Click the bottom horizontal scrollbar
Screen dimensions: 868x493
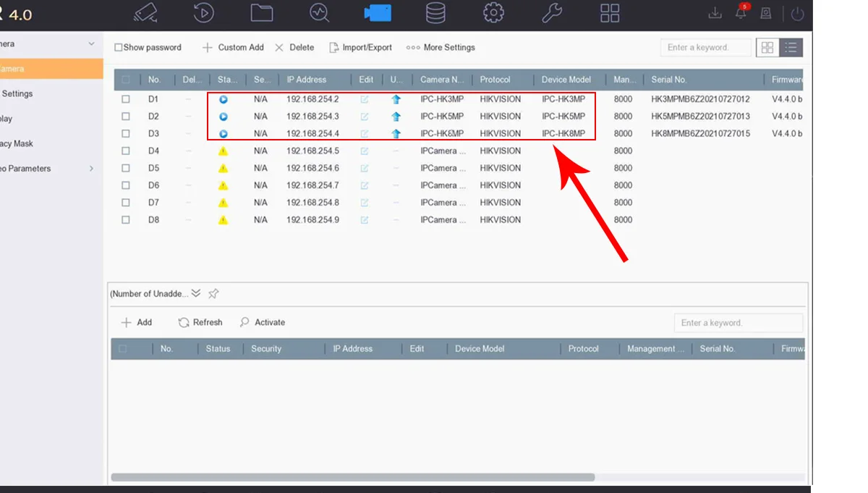click(352, 478)
